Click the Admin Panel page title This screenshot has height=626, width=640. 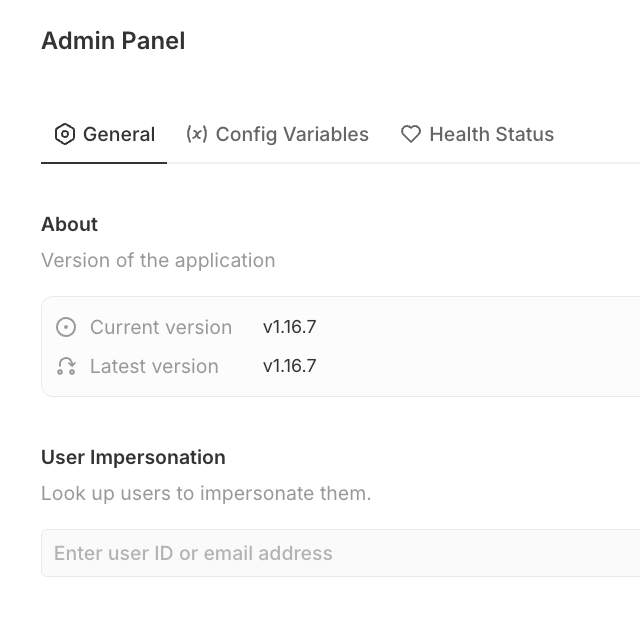pos(113,41)
